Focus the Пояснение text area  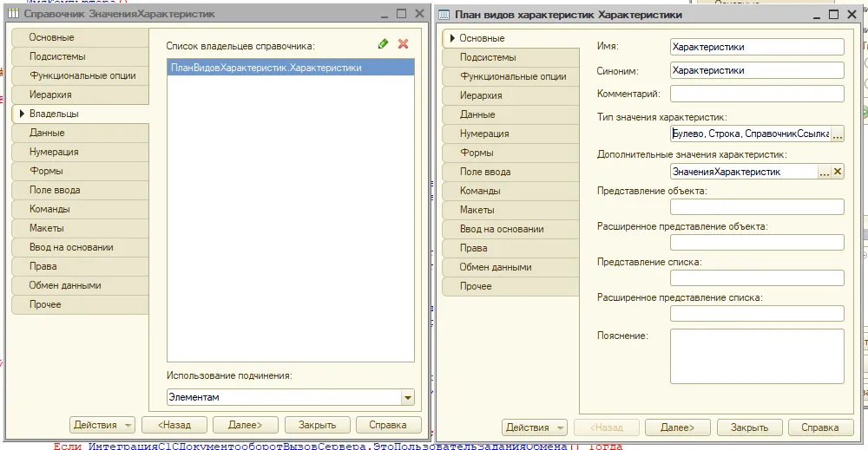[757, 355]
